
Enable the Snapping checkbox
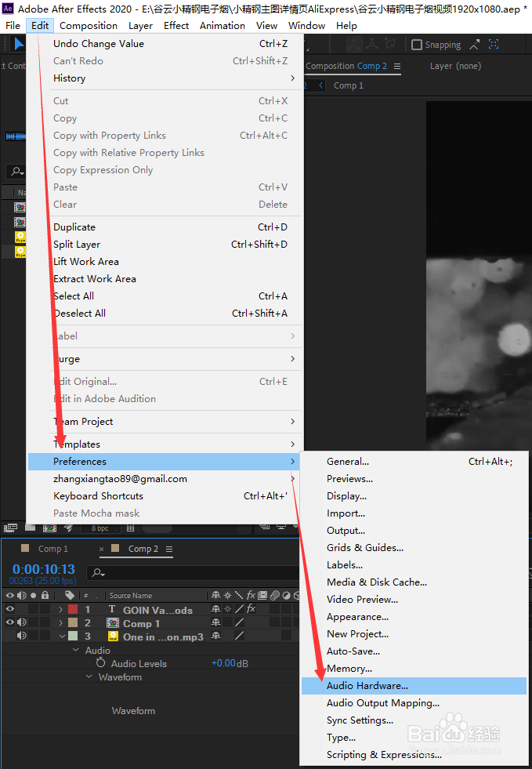click(416, 45)
